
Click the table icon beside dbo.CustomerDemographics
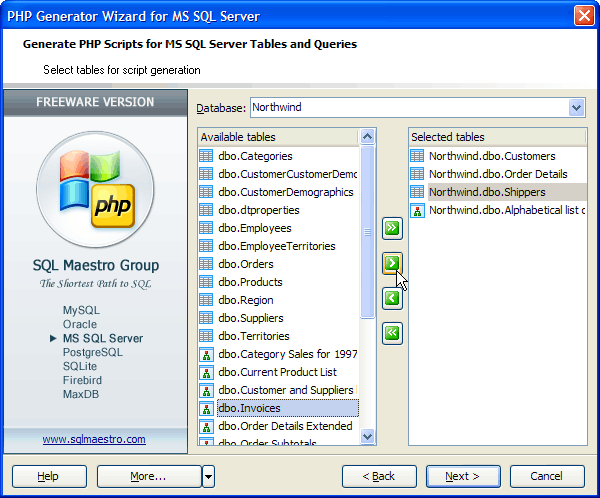tap(206, 192)
